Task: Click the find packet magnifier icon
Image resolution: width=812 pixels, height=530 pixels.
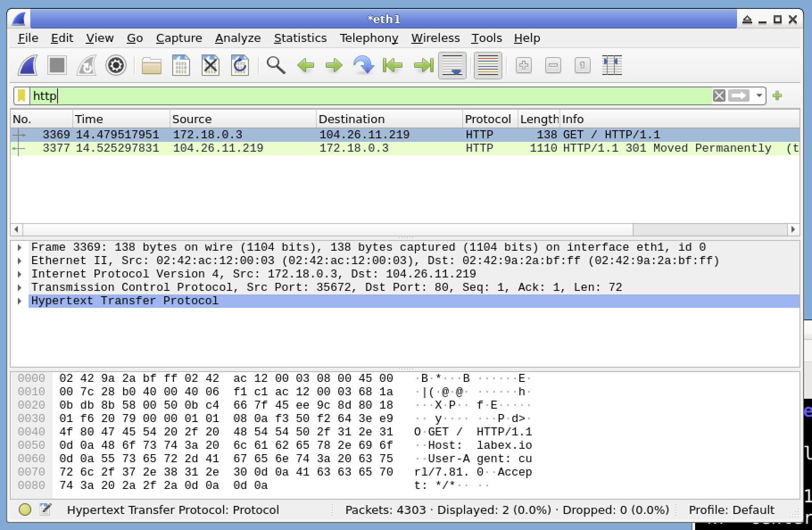Action: (x=276, y=66)
